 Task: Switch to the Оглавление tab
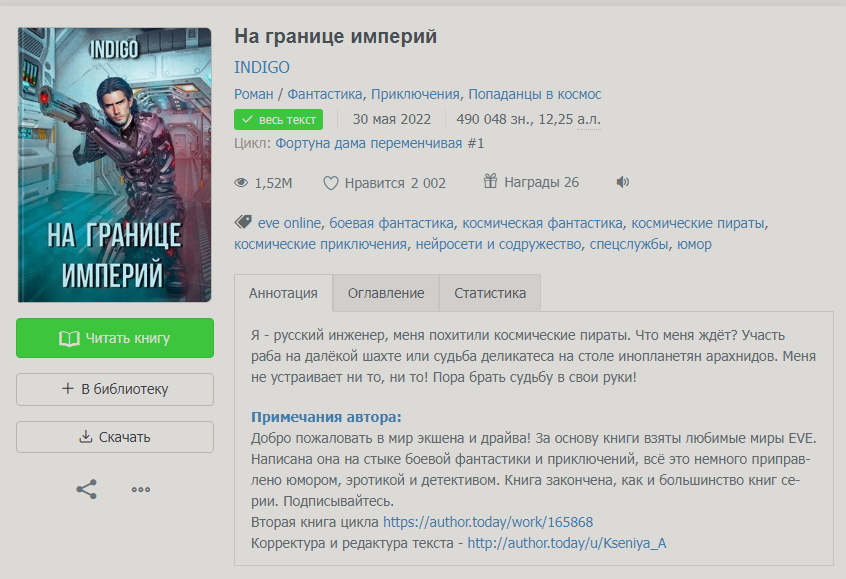click(386, 293)
